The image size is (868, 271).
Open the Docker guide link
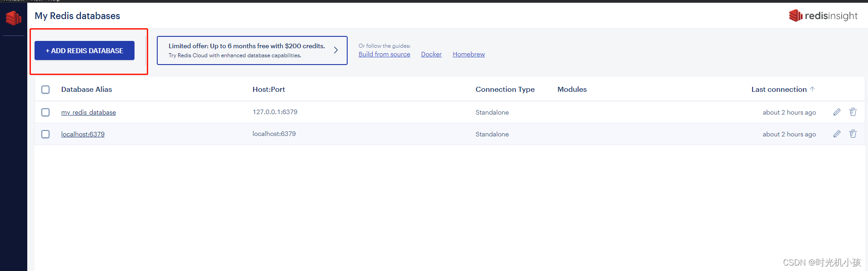pyautogui.click(x=431, y=54)
